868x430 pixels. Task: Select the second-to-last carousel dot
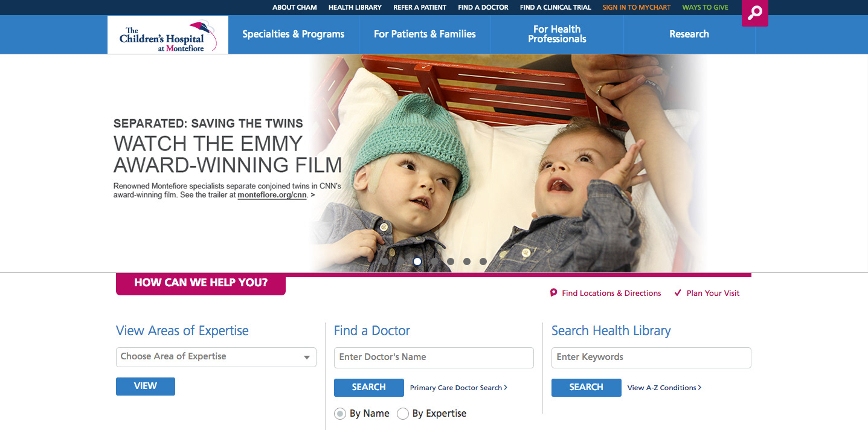[467, 262]
